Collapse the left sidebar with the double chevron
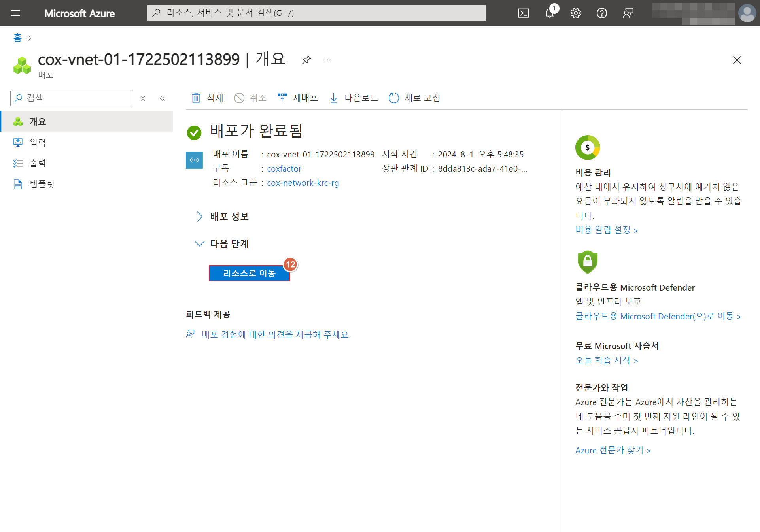The width and height of the screenshot is (760, 532). (162, 98)
